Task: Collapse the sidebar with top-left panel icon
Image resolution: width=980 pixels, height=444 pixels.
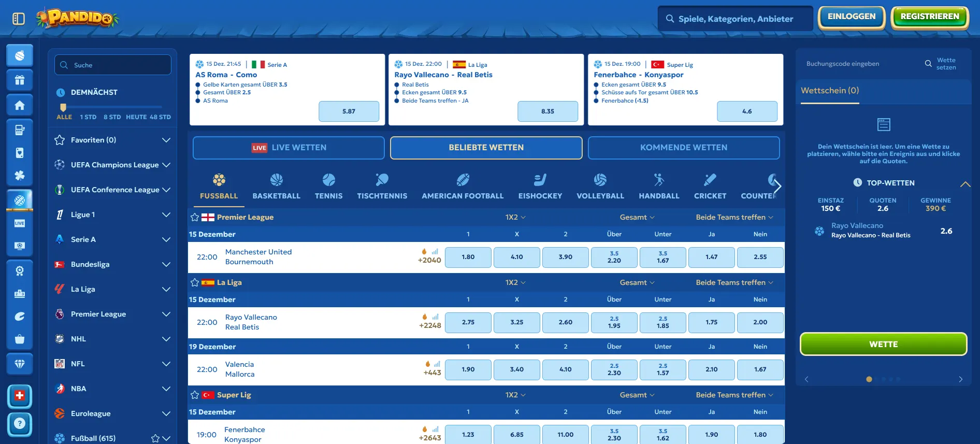Action: click(19, 19)
